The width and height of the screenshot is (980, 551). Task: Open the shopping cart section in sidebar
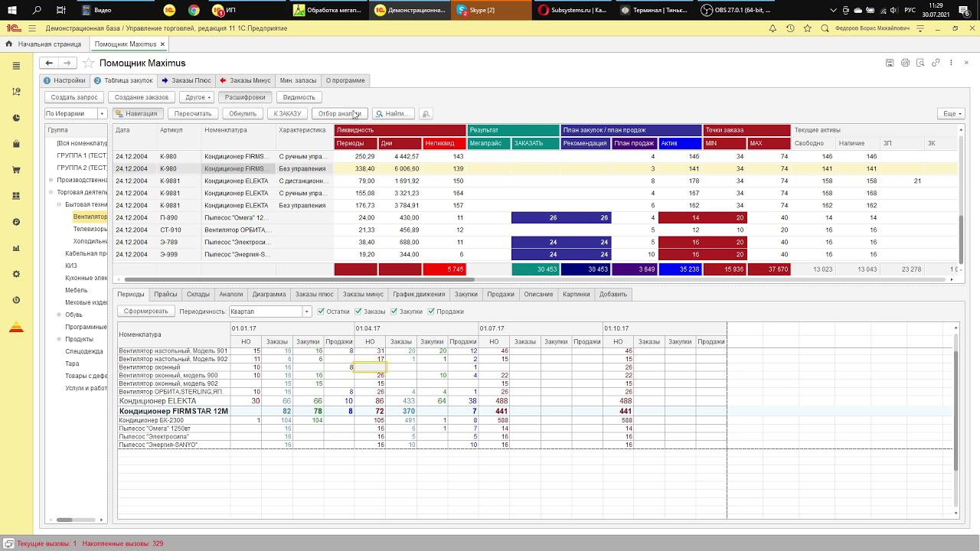(16, 170)
